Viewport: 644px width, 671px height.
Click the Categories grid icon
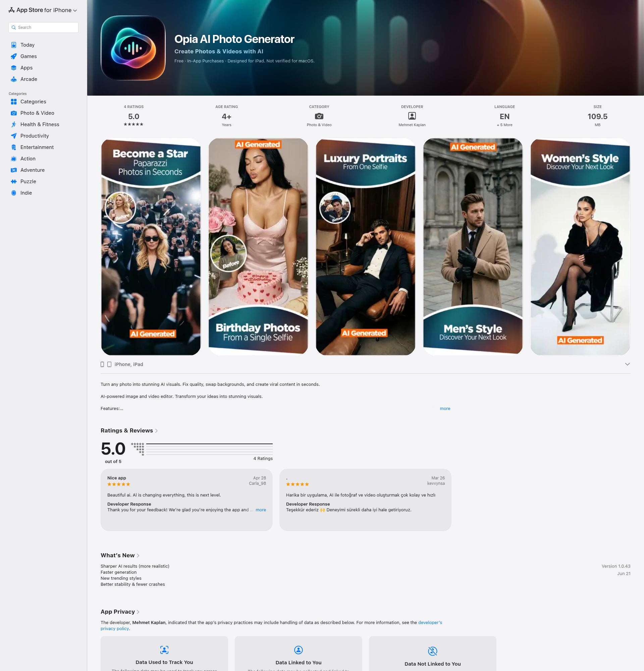(14, 102)
